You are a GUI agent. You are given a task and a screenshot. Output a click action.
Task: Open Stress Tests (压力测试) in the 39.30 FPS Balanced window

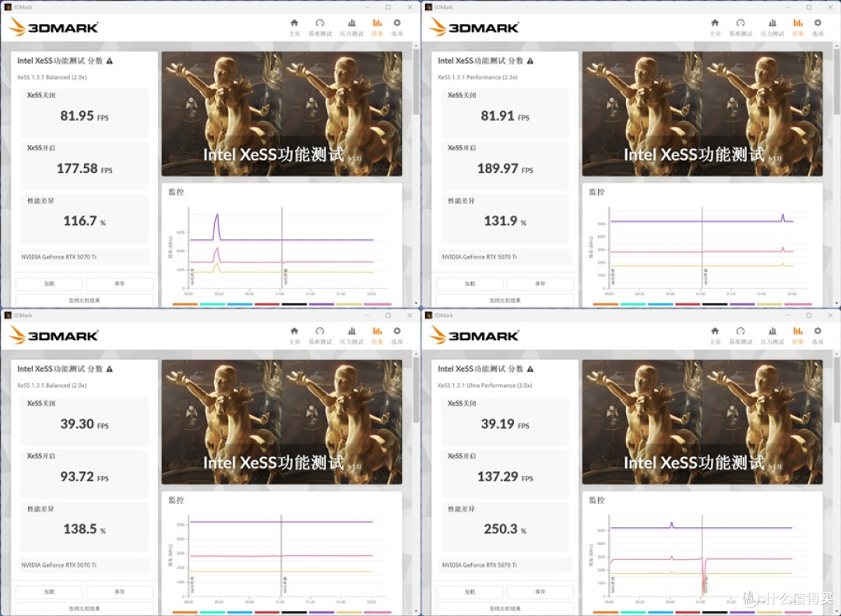(x=352, y=336)
